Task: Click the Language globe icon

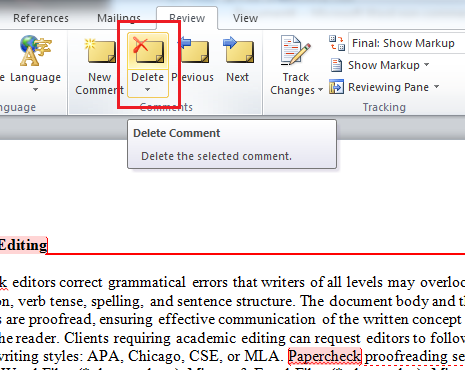Action: (x=35, y=50)
